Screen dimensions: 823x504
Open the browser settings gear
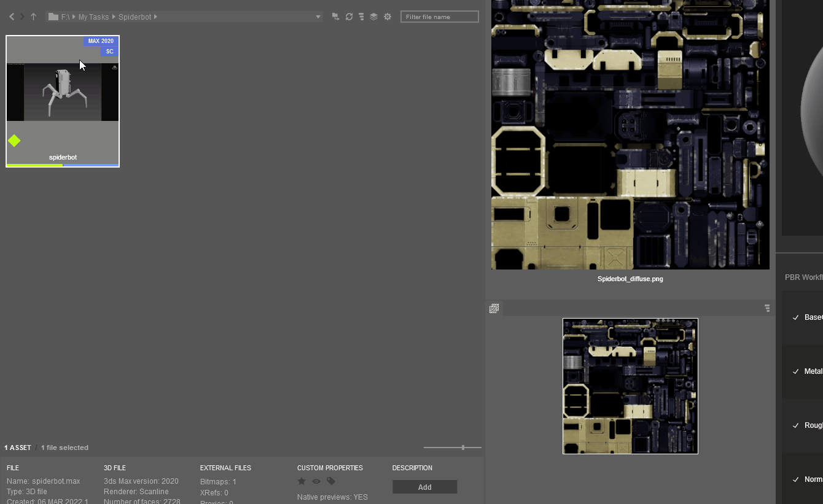point(388,17)
